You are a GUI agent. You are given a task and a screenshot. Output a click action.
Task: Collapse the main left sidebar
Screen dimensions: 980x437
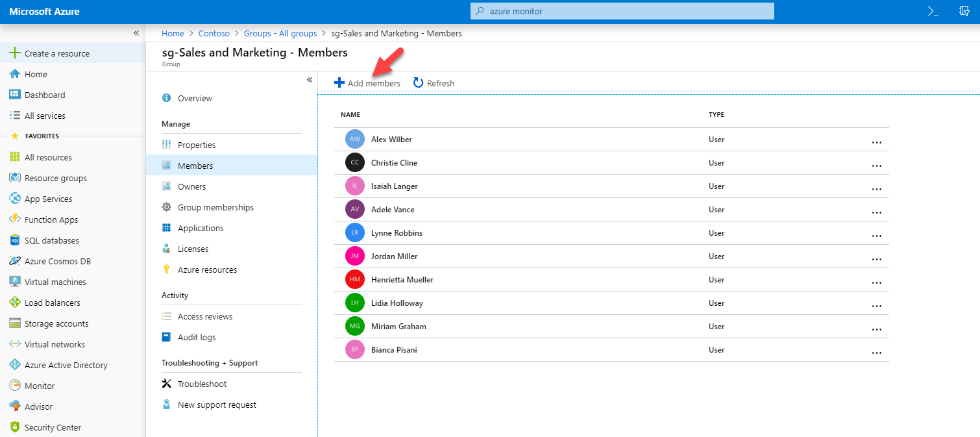[x=136, y=33]
